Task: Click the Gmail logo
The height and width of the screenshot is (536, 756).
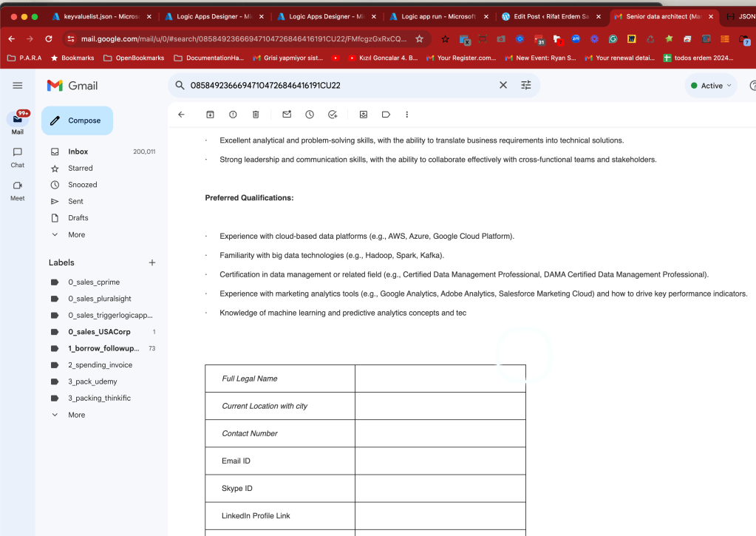Action: pos(72,86)
